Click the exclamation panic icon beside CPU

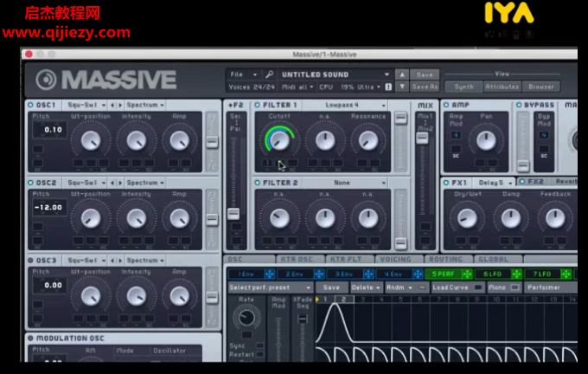(x=388, y=87)
